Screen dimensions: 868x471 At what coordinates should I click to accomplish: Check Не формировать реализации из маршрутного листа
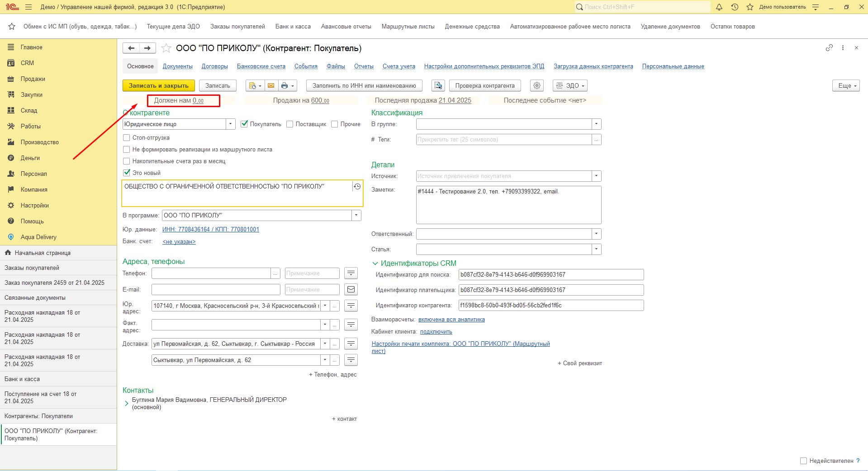click(127, 149)
